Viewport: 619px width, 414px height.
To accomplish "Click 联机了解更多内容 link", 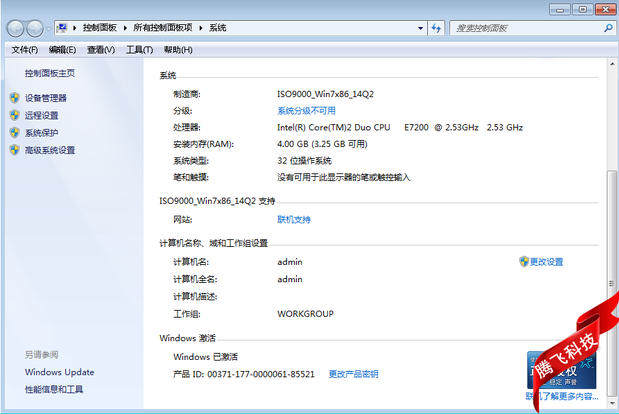I will coord(562,396).
